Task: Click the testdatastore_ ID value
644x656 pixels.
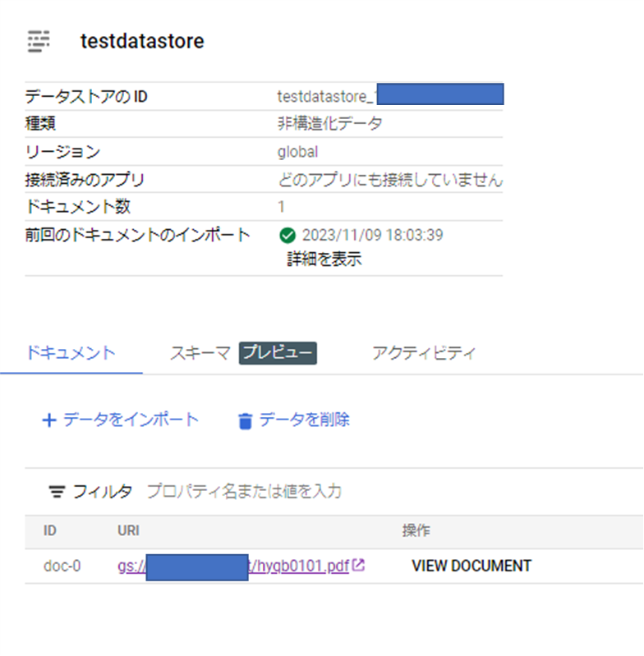Action: tap(327, 97)
